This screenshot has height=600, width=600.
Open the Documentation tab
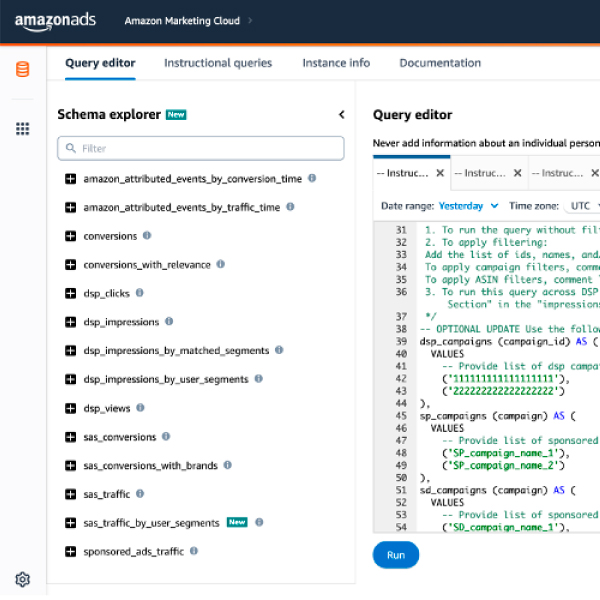(x=440, y=63)
